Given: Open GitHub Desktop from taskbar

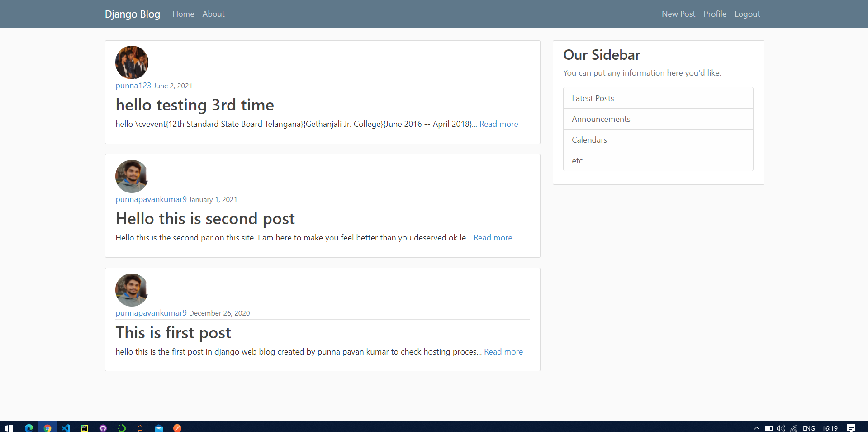Looking at the screenshot, I should [x=103, y=428].
